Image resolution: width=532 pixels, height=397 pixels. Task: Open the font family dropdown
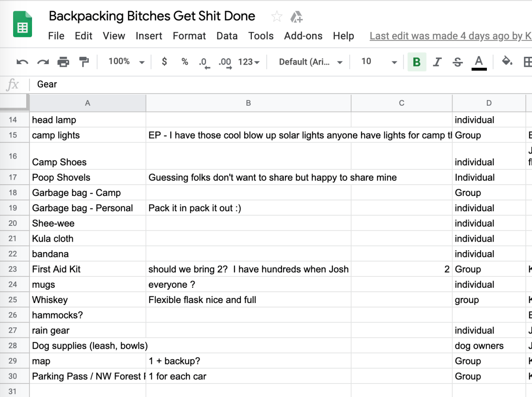tap(310, 61)
